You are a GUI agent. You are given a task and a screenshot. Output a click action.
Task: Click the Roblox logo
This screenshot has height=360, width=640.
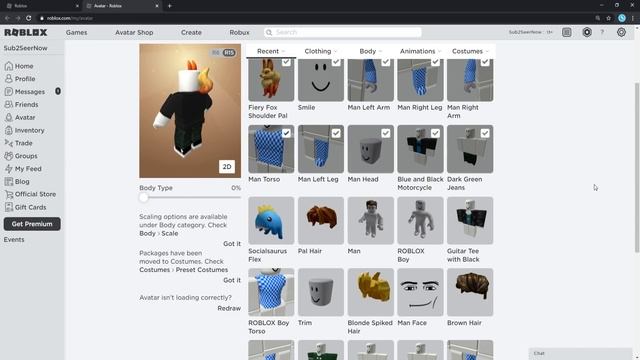point(26,32)
